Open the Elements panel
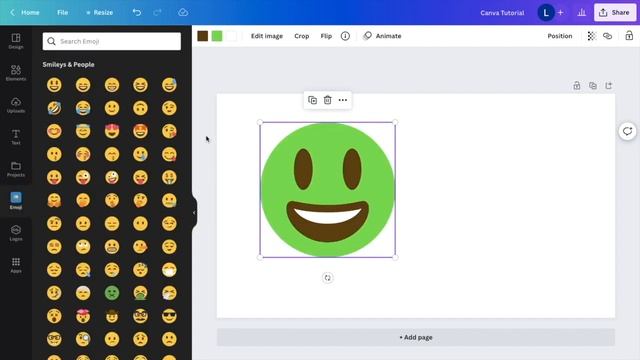The image size is (640, 360). (x=16, y=73)
